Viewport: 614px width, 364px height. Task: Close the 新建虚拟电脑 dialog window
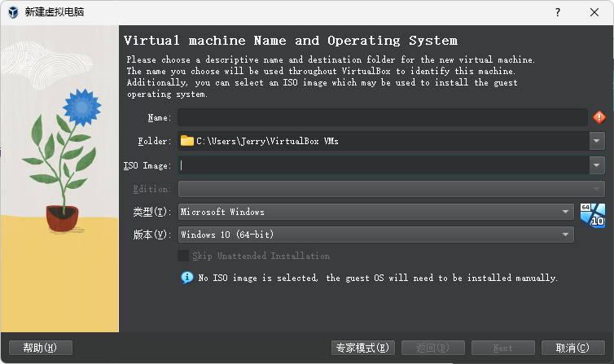pos(595,12)
